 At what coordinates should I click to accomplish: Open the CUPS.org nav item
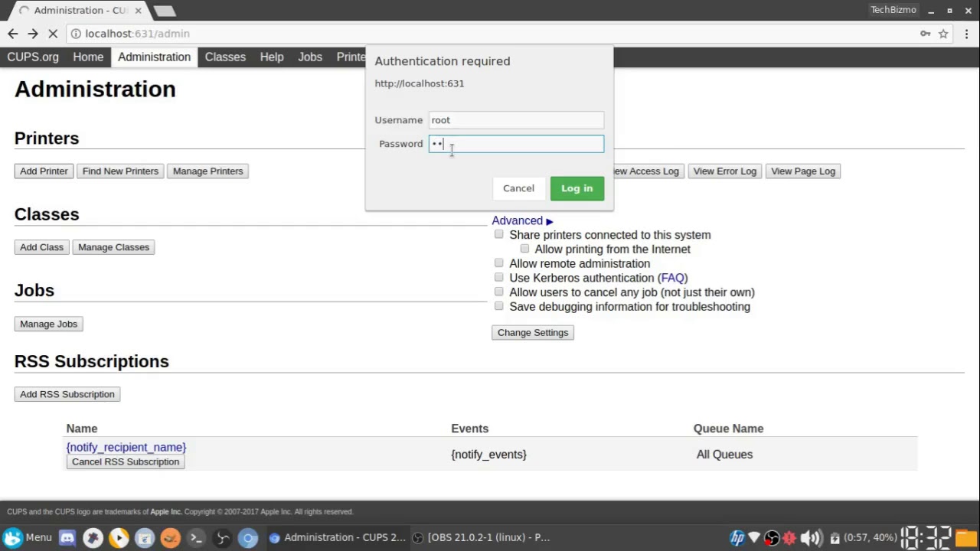pyautogui.click(x=33, y=57)
